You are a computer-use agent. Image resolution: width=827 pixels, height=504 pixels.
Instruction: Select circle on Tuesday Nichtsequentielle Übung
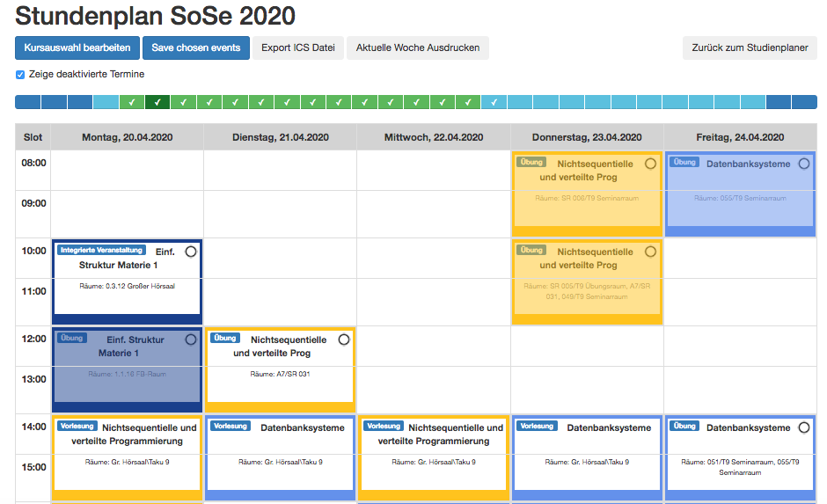click(x=344, y=340)
